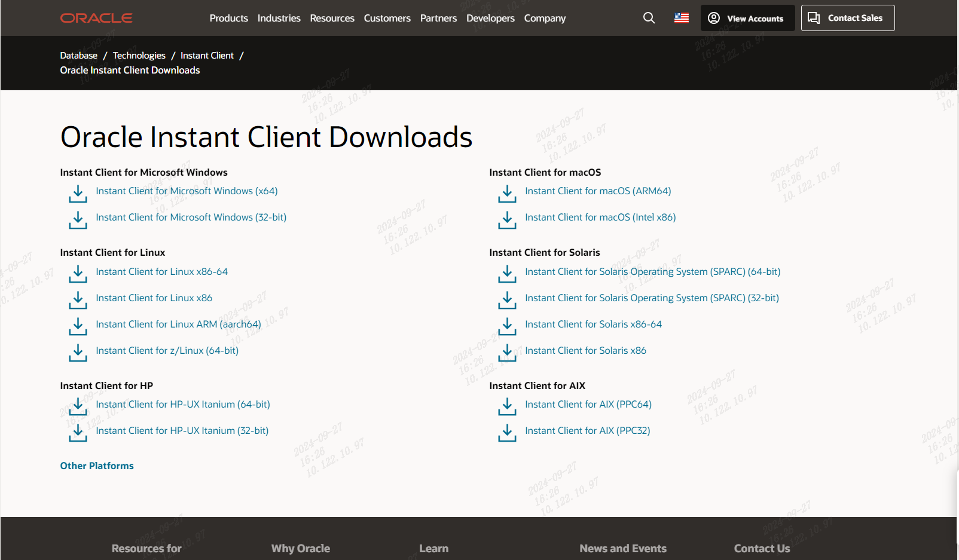Open Instant Client for Linux ARM (aarch64)
The height and width of the screenshot is (560, 959).
click(178, 324)
